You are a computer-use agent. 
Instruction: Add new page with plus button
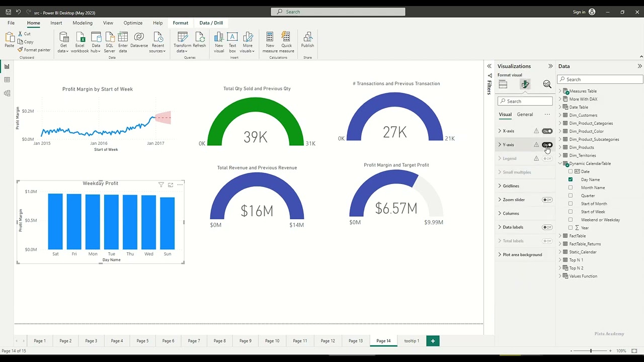433,341
